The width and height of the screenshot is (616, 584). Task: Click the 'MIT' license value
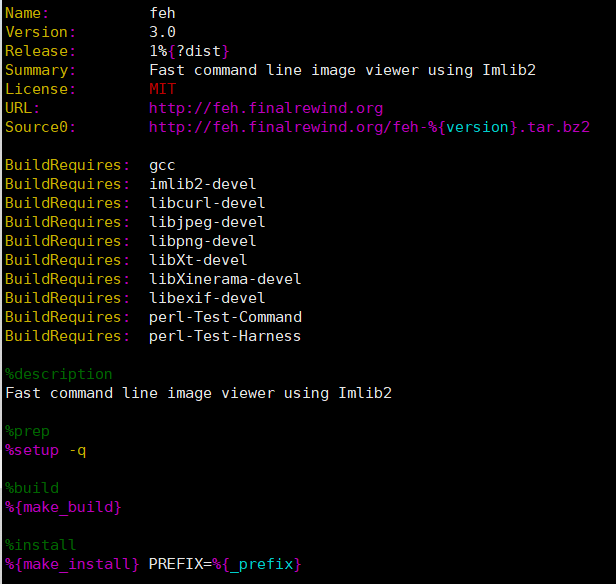click(x=162, y=89)
